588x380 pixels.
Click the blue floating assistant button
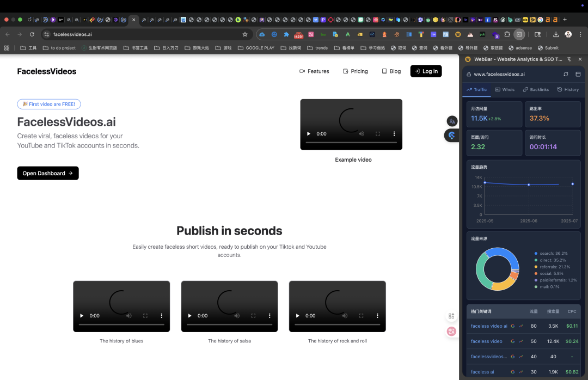452,136
